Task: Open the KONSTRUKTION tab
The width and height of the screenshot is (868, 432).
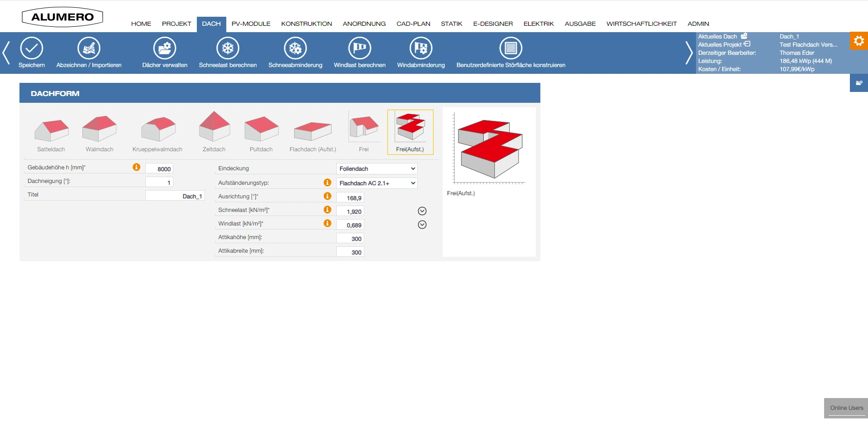Action: click(x=306, y=24)
